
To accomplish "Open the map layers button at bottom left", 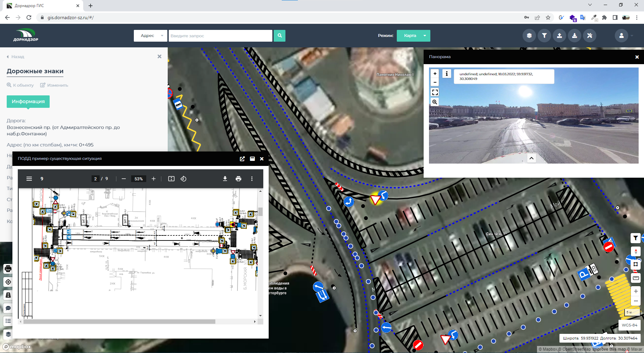I will coord(8,334).
